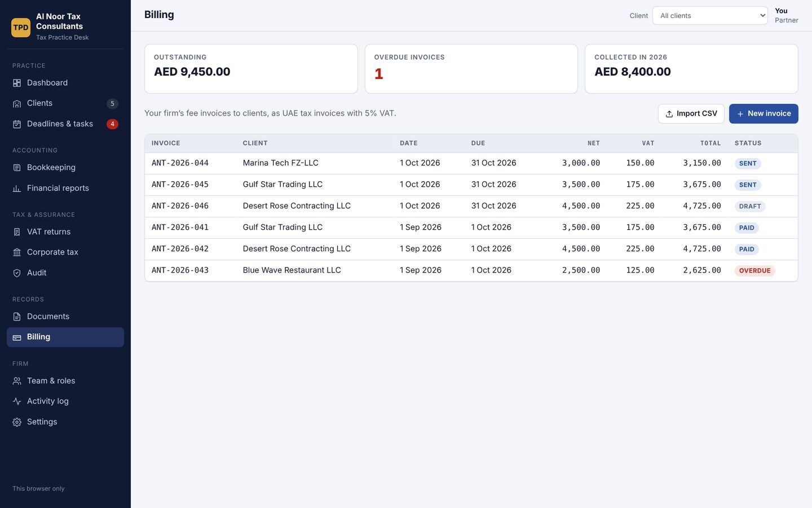Open invoice ANT-2026-043
Image resolution: width=812 pixels, height=508 pixels.
(180, 270)
